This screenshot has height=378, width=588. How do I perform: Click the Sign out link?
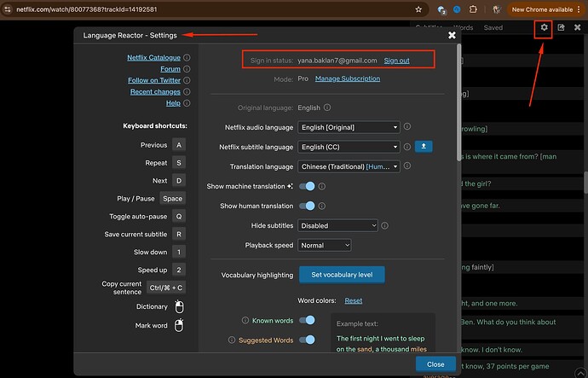pyautogui.click(x=396, y=61)
